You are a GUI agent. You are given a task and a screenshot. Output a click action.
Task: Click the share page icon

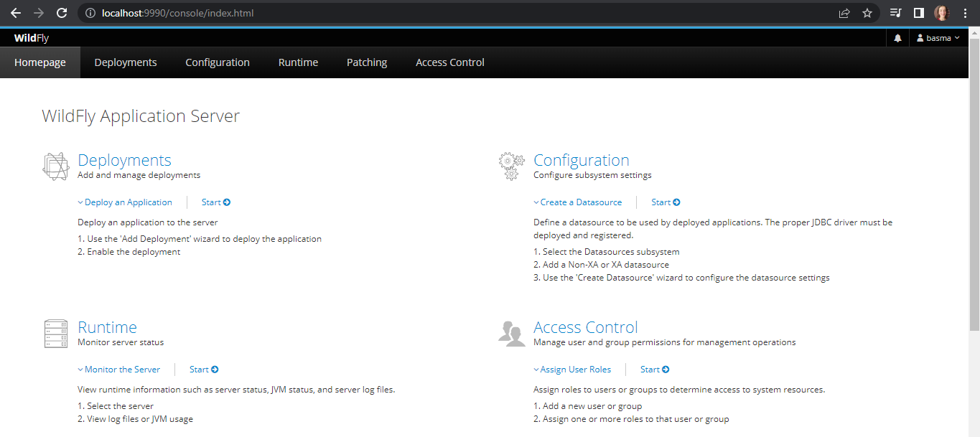click(844, 13)
